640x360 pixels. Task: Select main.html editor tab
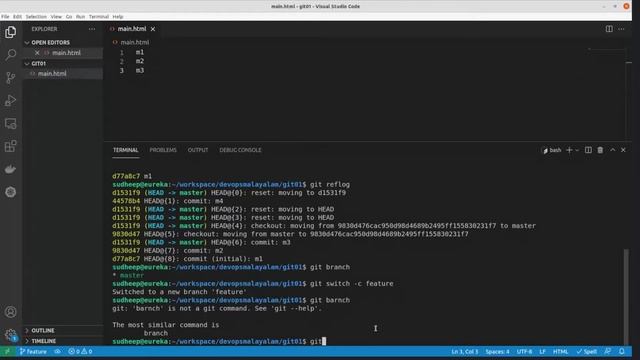point(131,29)
